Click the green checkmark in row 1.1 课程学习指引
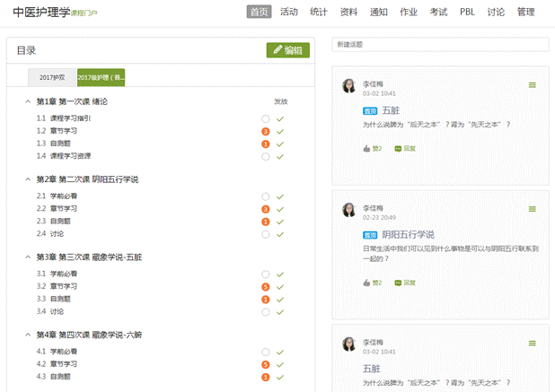 (x=280, y=118)
